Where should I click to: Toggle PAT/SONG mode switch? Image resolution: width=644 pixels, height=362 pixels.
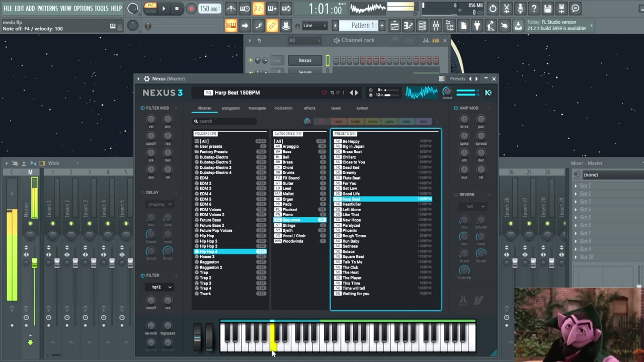coord(150,9)
